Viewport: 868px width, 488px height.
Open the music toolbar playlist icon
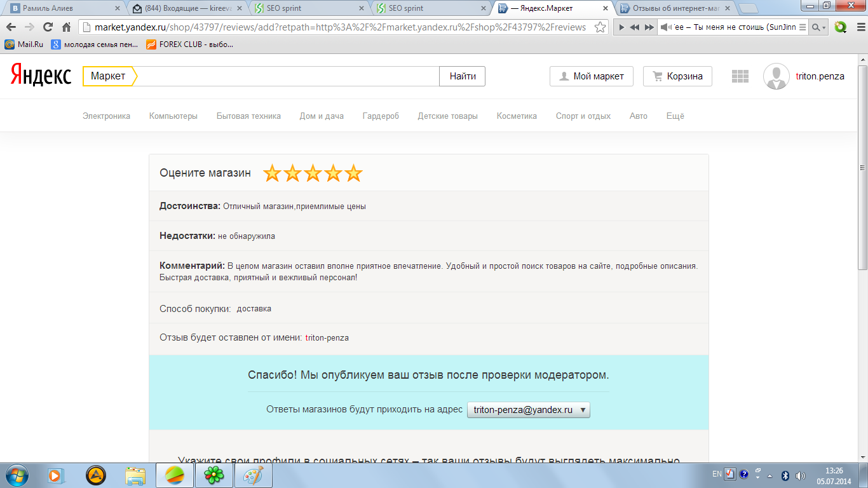tap(803, 27)
